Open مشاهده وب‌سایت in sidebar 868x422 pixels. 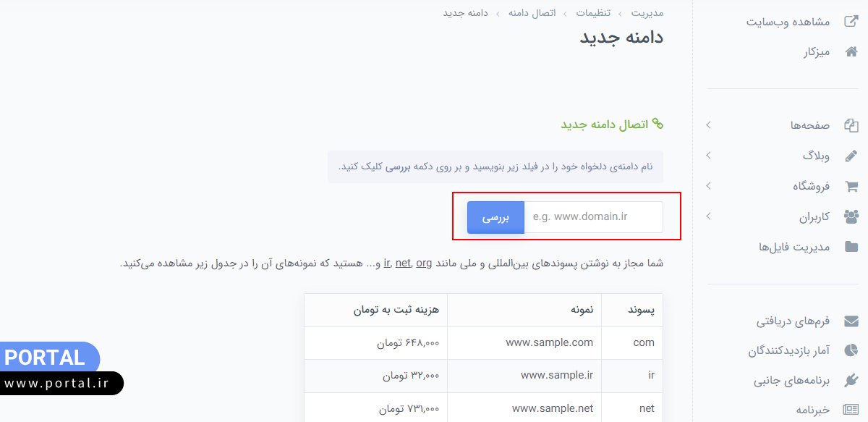click(788, 22)
